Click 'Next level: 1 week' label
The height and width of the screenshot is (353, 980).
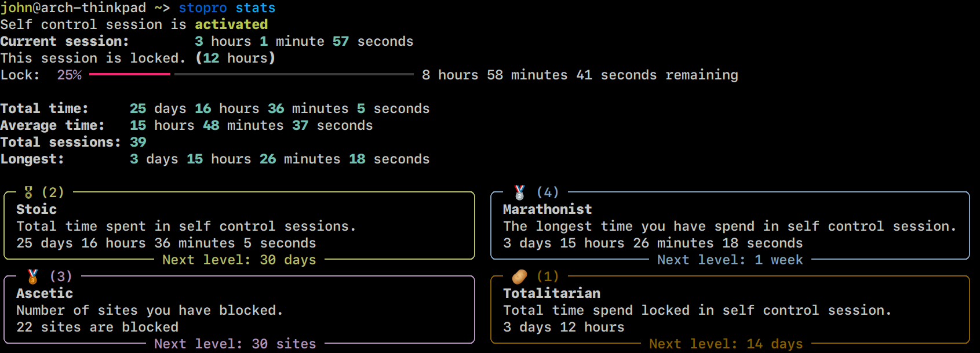pyautogui.click(x=730, y=260)
